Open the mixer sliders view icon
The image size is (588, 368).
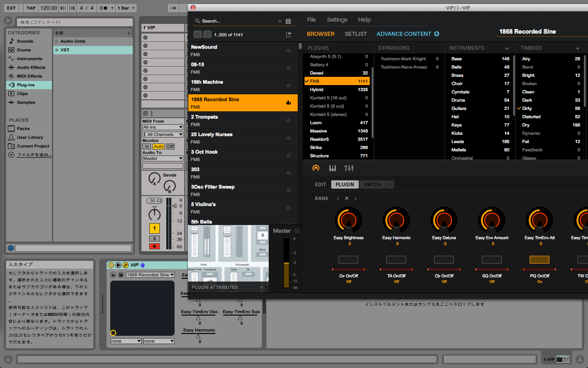point(349,168)
